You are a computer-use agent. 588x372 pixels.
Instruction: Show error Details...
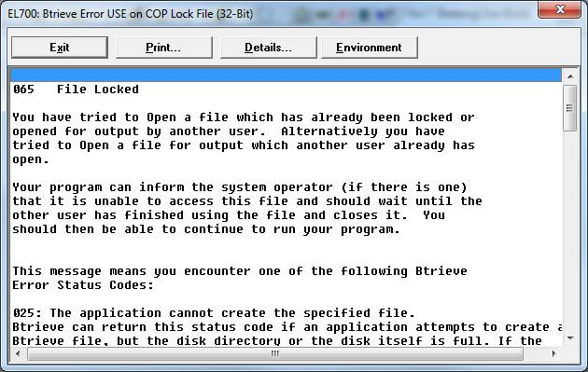268,48
